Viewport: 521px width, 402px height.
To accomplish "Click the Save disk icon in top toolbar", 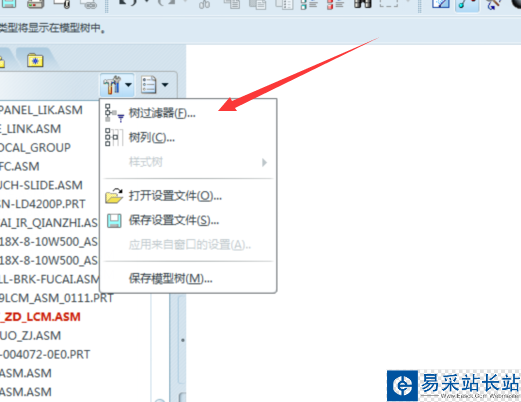I will pos(9,4).
